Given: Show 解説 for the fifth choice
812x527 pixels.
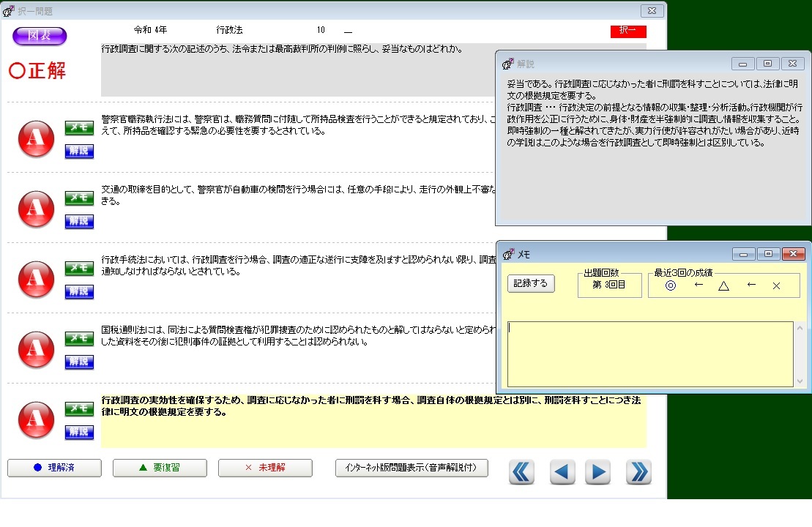Looking at the screenshot, I should click(79, 432).
